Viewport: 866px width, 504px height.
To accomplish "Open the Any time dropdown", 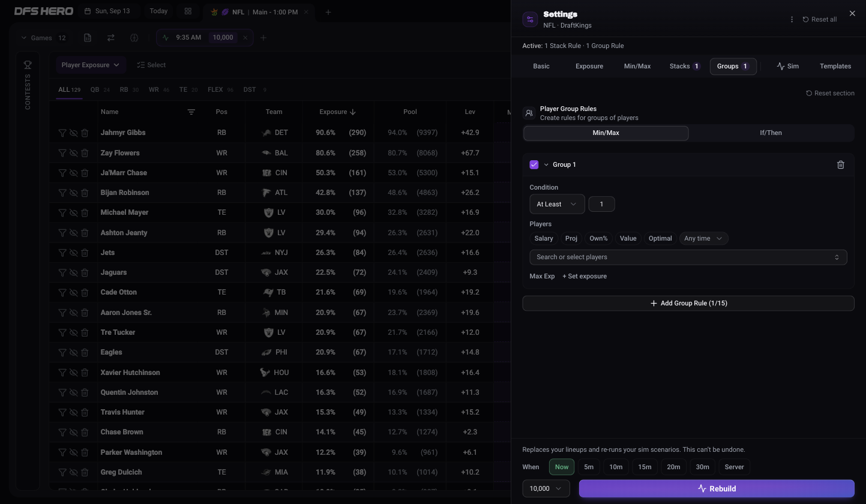I will point(703,238).
